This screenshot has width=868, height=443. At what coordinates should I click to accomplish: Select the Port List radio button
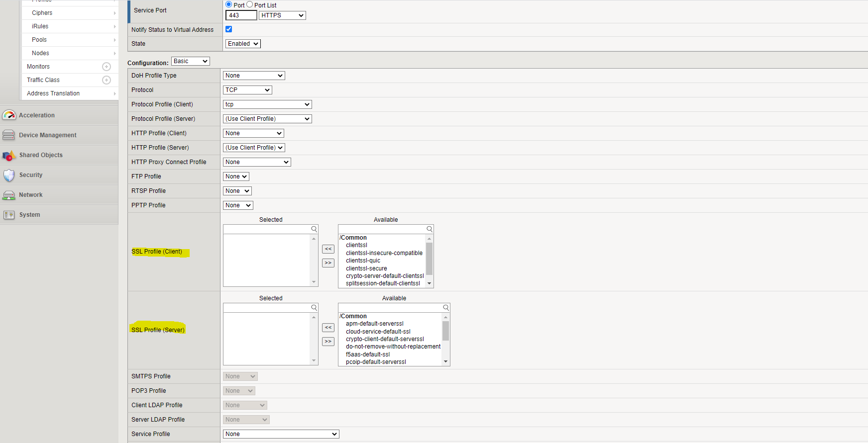[250, 4]
